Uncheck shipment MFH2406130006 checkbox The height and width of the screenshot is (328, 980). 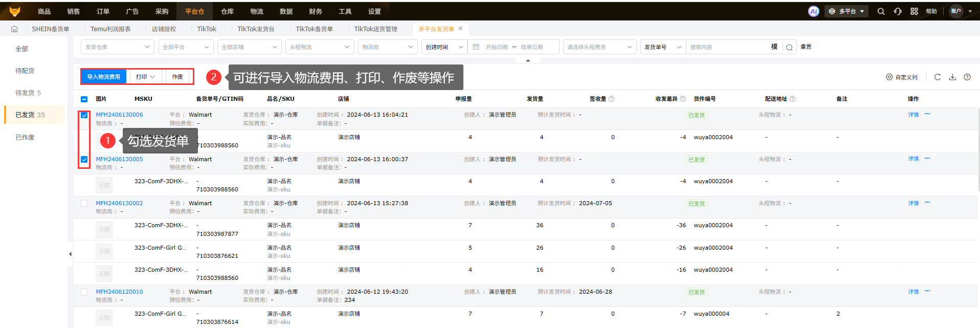click(84, 115)
